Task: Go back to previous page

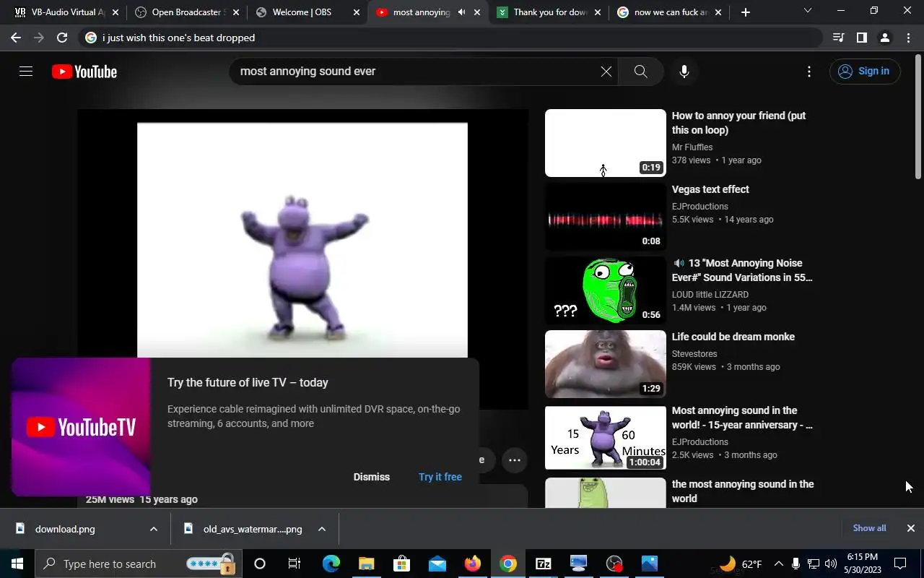Action: (16, 38)
